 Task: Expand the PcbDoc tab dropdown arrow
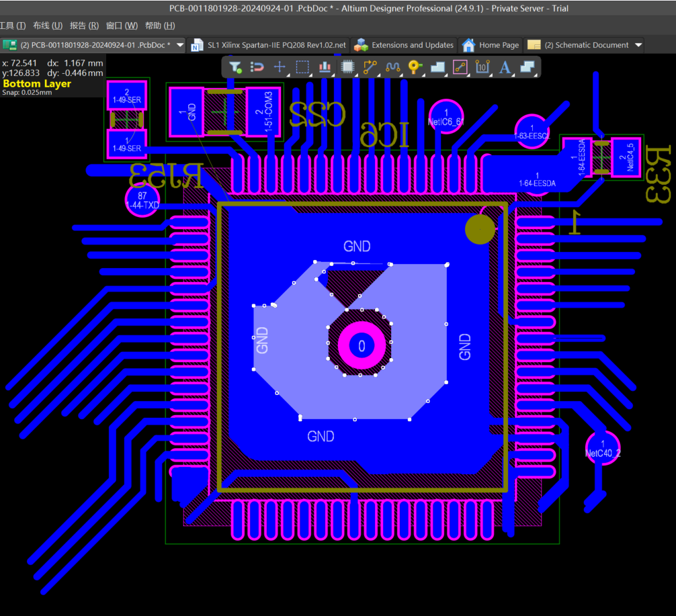[180, 45]
